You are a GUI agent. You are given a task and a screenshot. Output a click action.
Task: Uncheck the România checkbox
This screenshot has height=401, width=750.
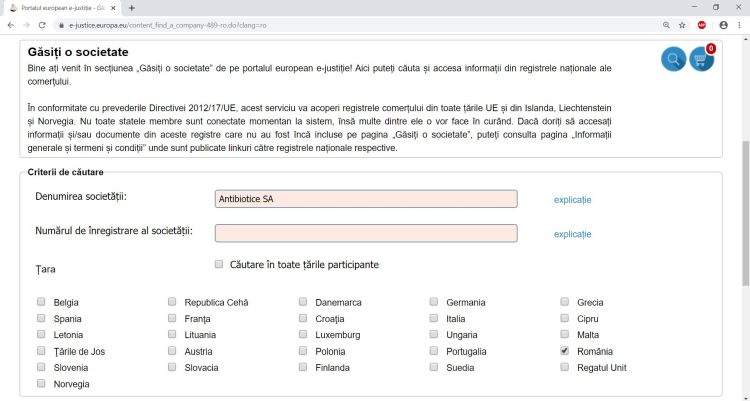pyautogui.click(x=565, y=351)
